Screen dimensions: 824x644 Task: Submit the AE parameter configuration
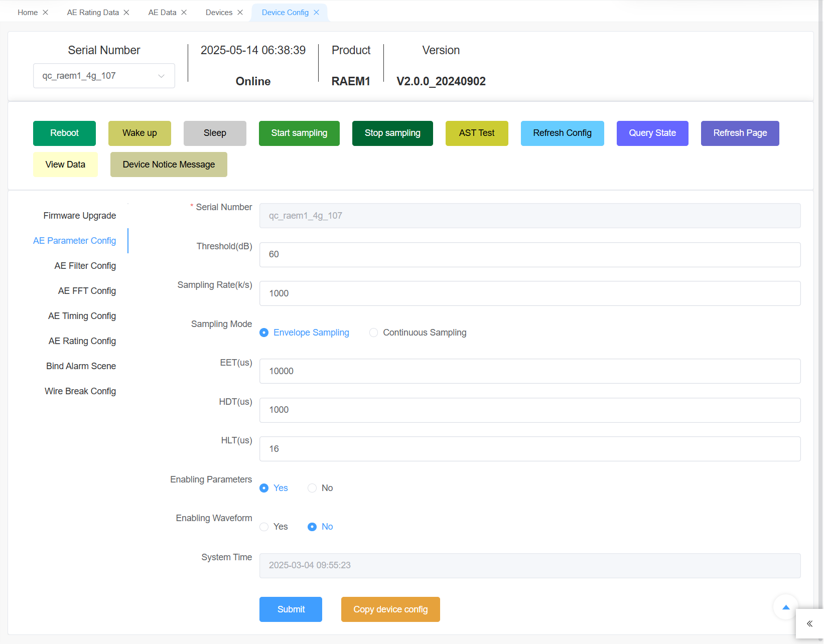pos(291,609)
